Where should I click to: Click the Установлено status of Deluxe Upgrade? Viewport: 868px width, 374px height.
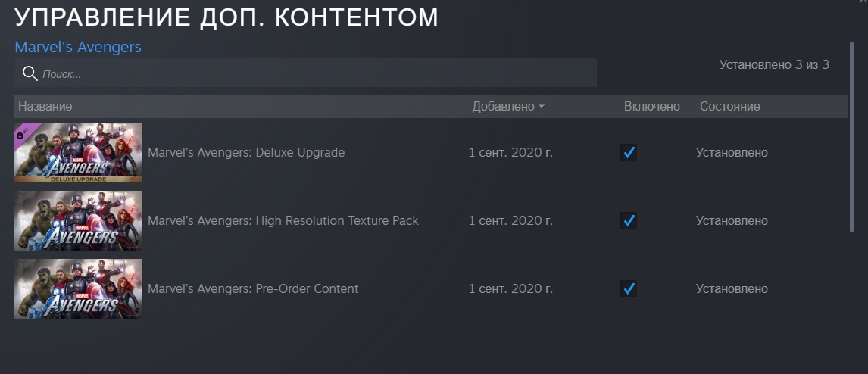[x=732, y=152]
